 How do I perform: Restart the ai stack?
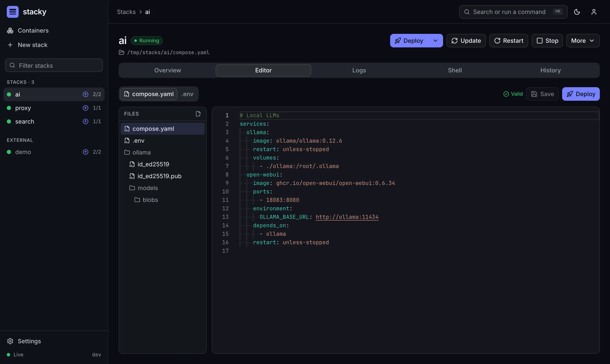508,40
